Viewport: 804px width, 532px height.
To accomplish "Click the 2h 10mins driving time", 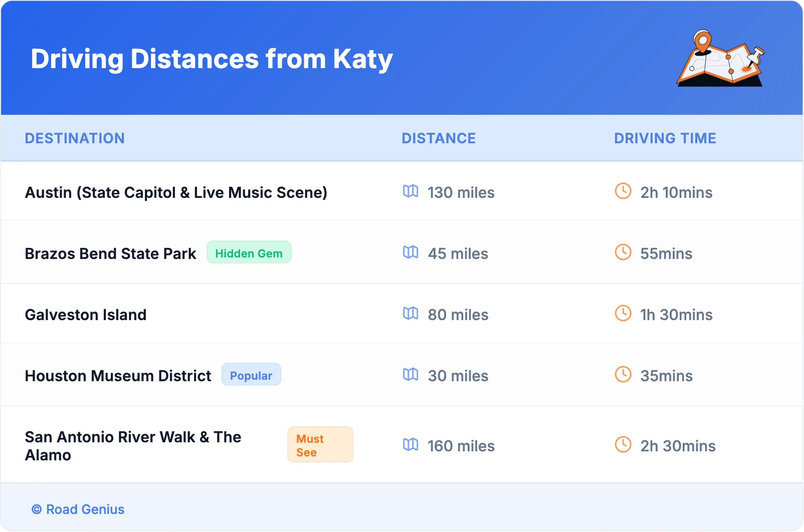I will coord(676,192).
